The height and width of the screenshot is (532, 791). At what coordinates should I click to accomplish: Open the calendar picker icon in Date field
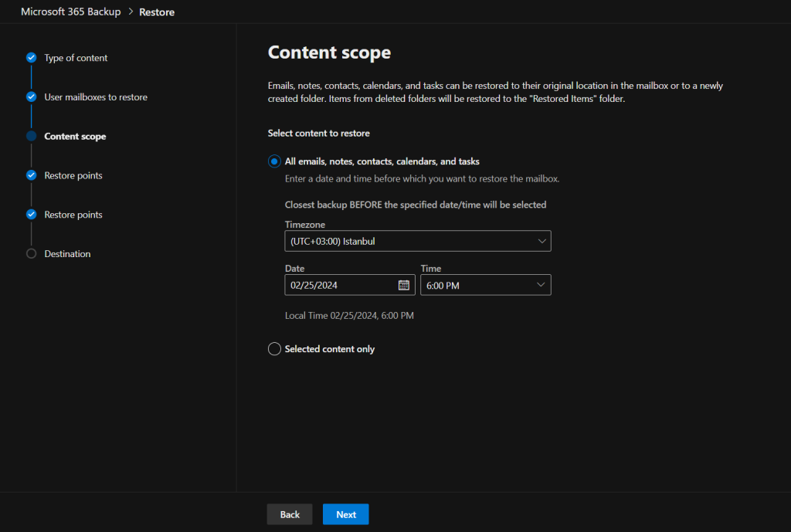tap(403, 285)
